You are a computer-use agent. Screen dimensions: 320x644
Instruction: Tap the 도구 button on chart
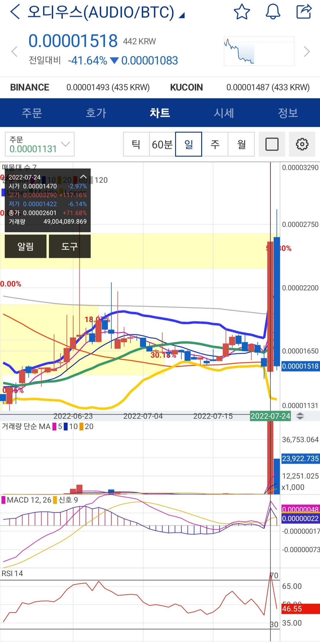70,246
